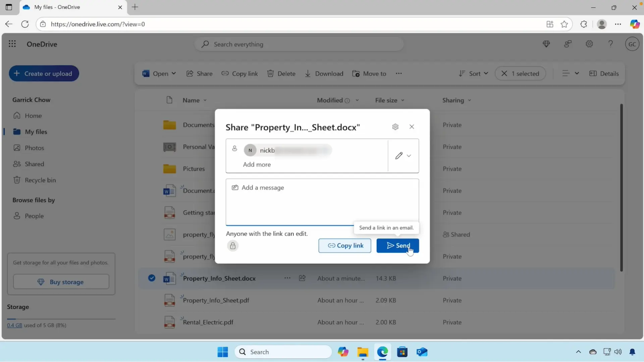This screenshot has height=362, width=644.
Task: Click the Pictures folder icon
Action: [169, 169]
